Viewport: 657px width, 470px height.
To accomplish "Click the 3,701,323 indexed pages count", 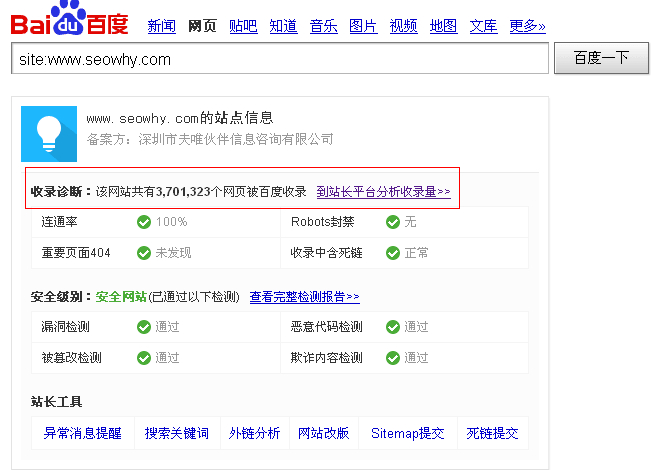I will [183, 192].
